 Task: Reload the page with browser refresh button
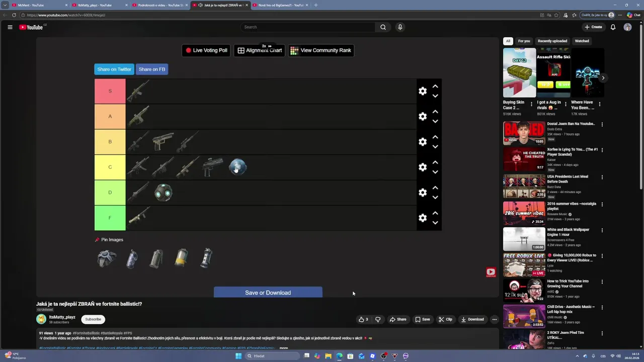pos(14,15)
